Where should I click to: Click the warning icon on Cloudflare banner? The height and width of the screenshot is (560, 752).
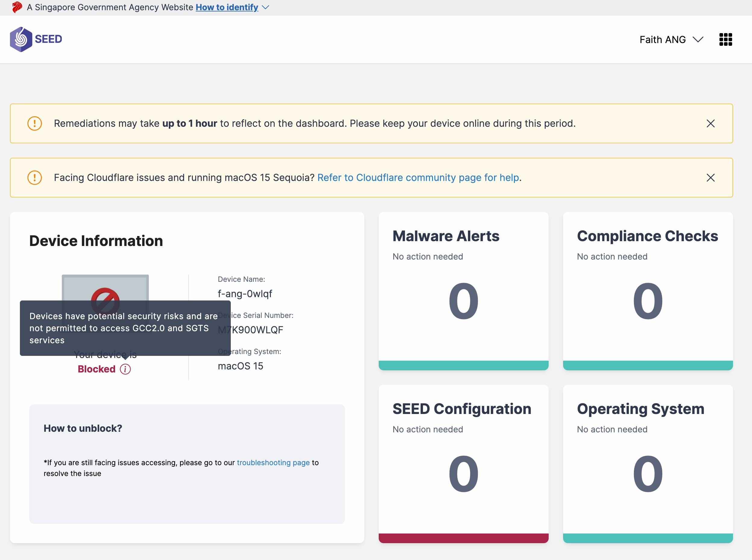click(34, 177)
